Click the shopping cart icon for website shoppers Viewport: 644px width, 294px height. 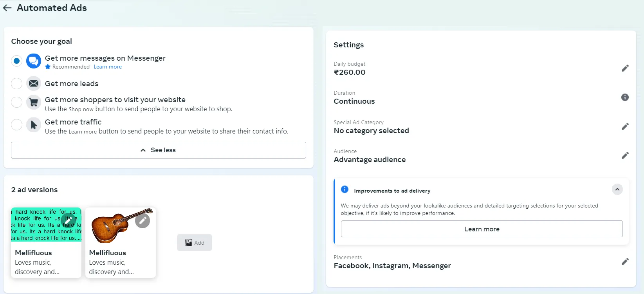(x=33, y=102)
